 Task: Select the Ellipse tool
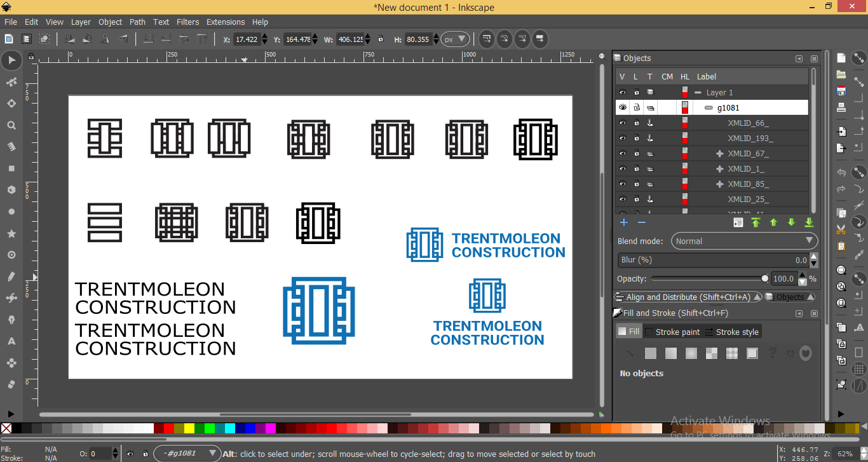(x=11, y=212)
